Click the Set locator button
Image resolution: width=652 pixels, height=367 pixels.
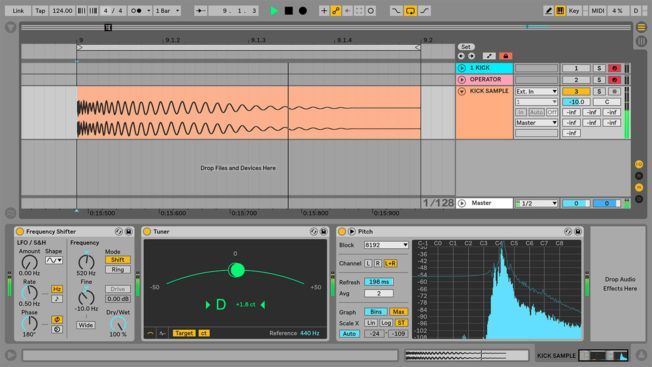pos(466,47)
